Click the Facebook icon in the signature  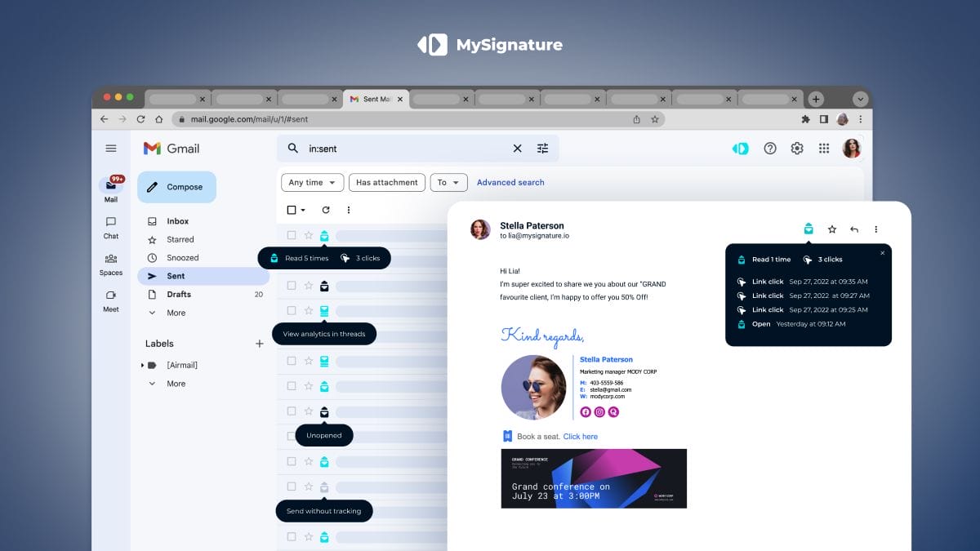pos(585,412)
